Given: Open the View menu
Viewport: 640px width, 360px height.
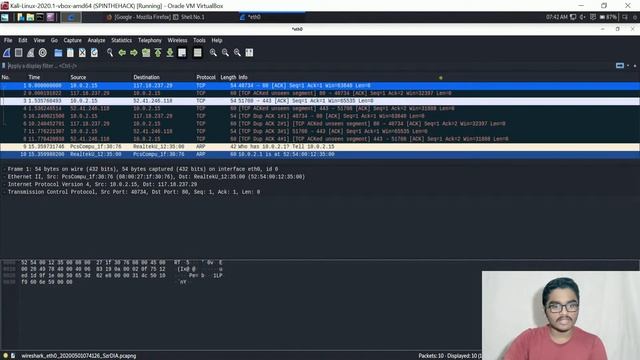Looking at the screenshot, I should coord(39,40).
